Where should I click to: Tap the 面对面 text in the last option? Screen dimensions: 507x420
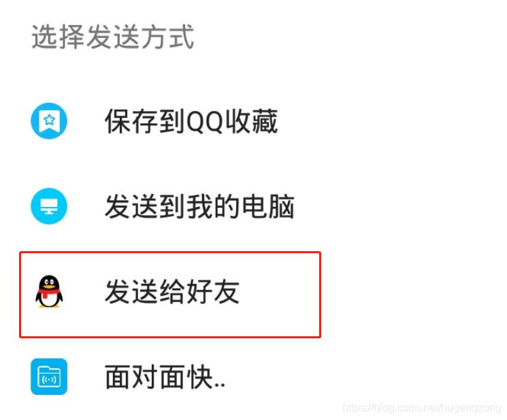[x=146, y=376]
